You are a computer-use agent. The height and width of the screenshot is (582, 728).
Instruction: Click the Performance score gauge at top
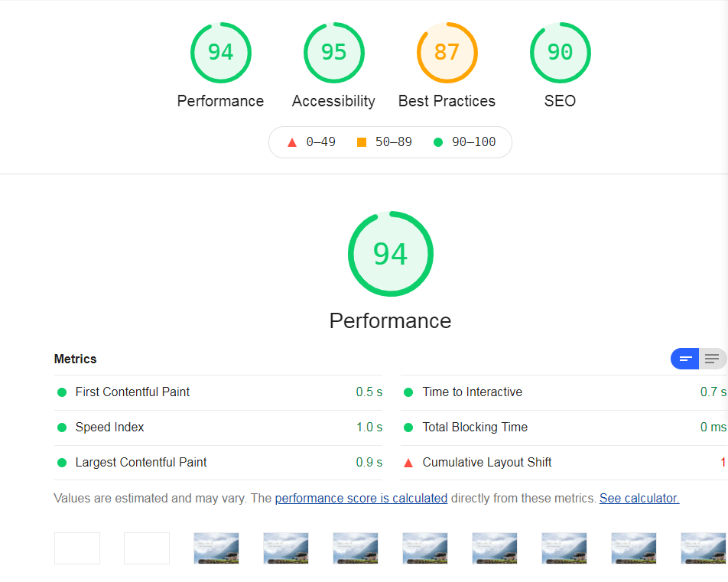point(220,53)
